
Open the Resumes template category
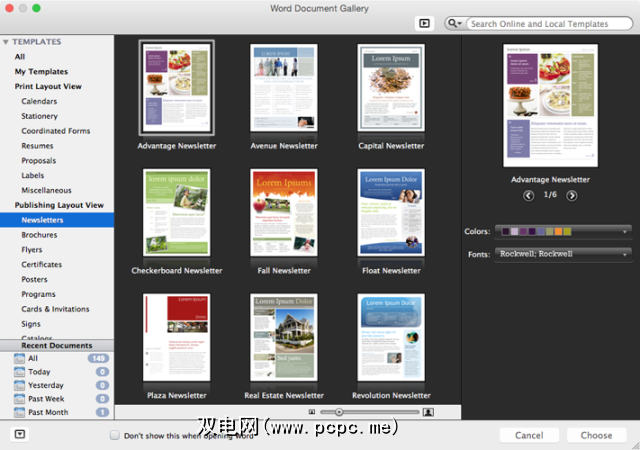pos(37,146)
